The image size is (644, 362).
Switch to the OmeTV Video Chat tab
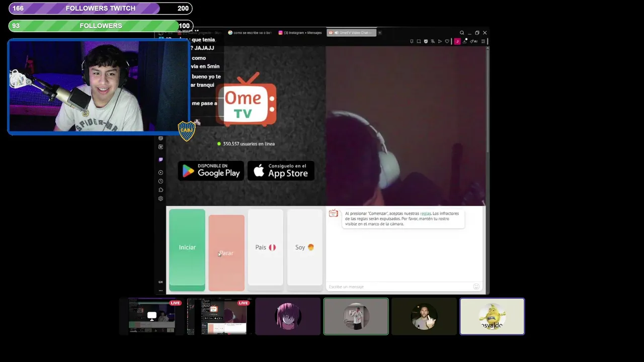(351, 33)
